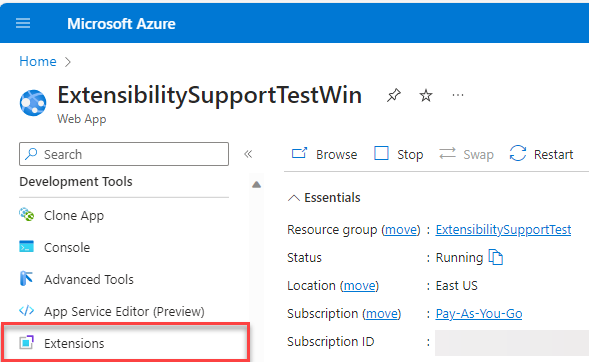Open Pay-As-You-Go subscription link
Image resolution: width=589 pixels, height=362 pixels.
(x=479, y=314)
